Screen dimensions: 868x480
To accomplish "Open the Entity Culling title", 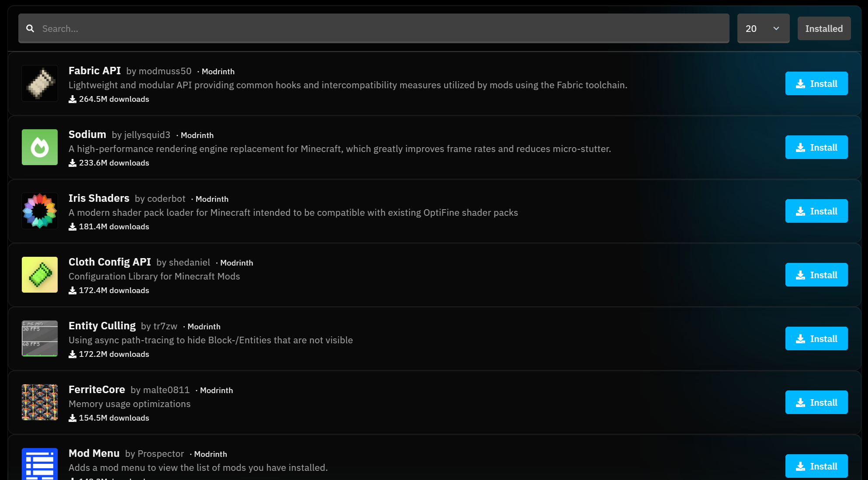I will point(102,326).
